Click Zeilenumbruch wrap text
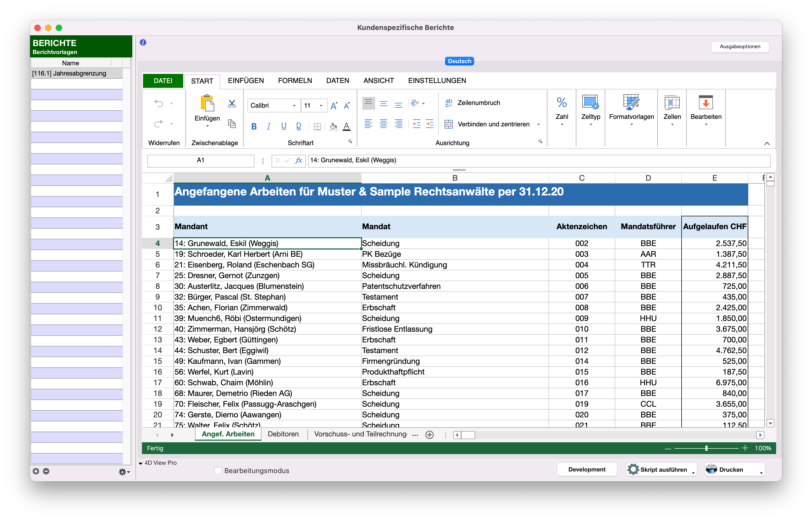This screenshot has width=812, height=521. click(x=472, y=103)
